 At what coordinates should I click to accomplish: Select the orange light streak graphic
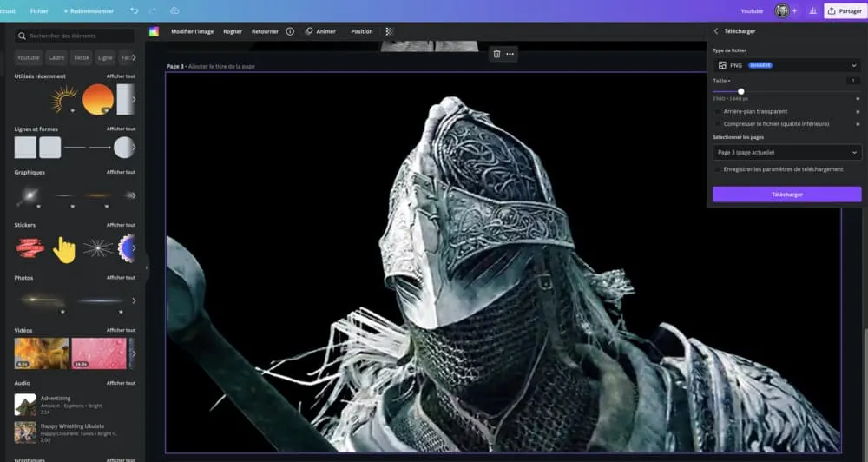tap(98, 195)
